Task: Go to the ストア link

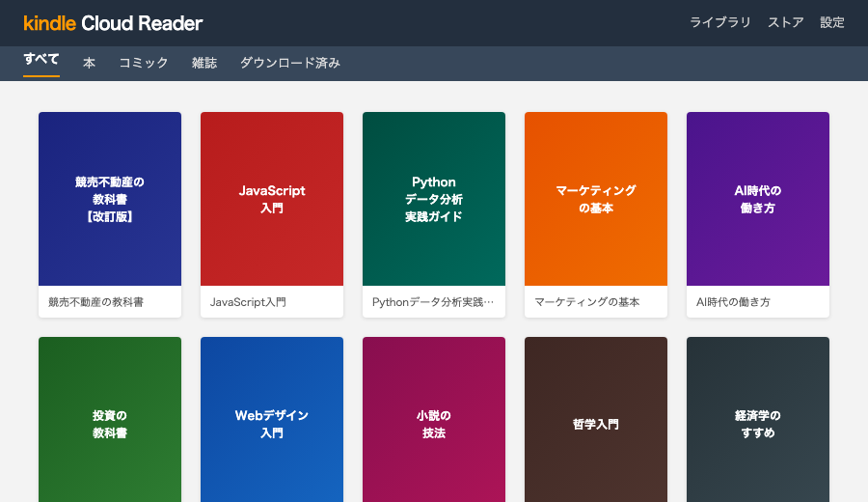Action: coord(785,23)
